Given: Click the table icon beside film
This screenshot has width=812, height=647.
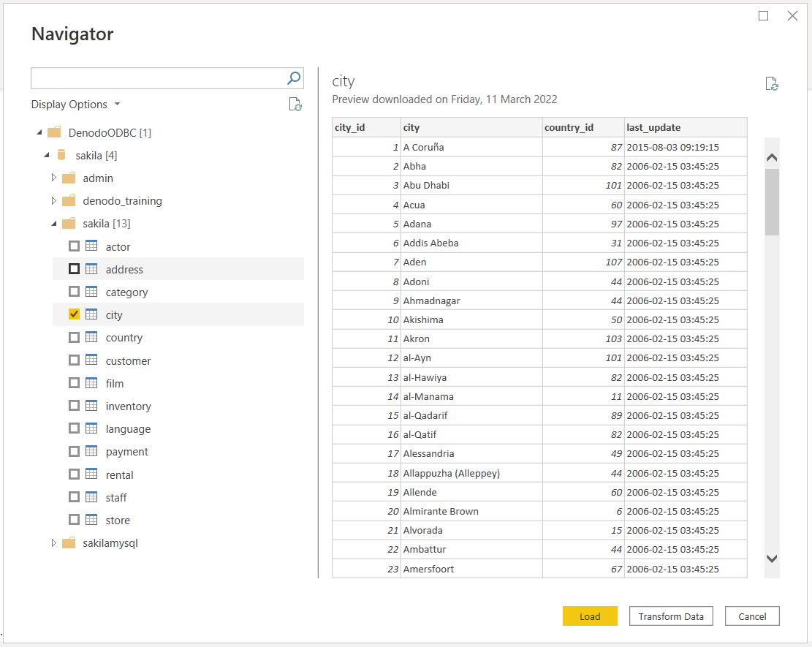Looking at the screenshot, I should [x=91, y=383].
